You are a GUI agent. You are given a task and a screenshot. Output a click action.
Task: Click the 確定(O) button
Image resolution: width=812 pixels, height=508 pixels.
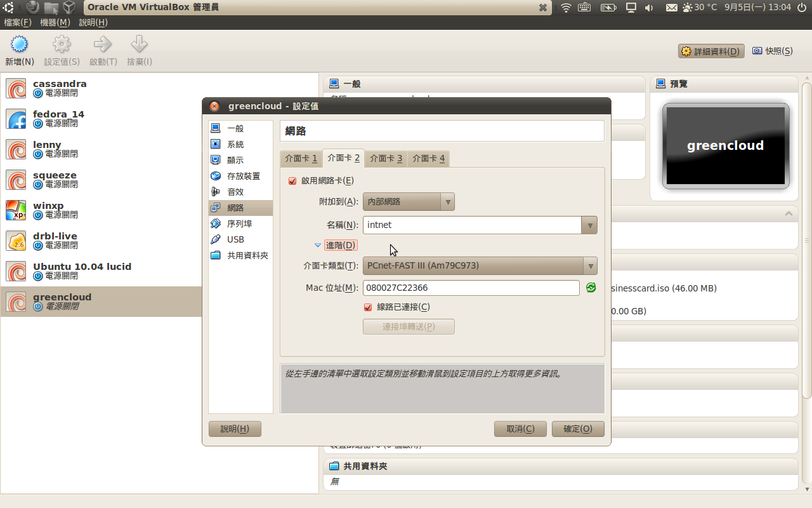578,429
